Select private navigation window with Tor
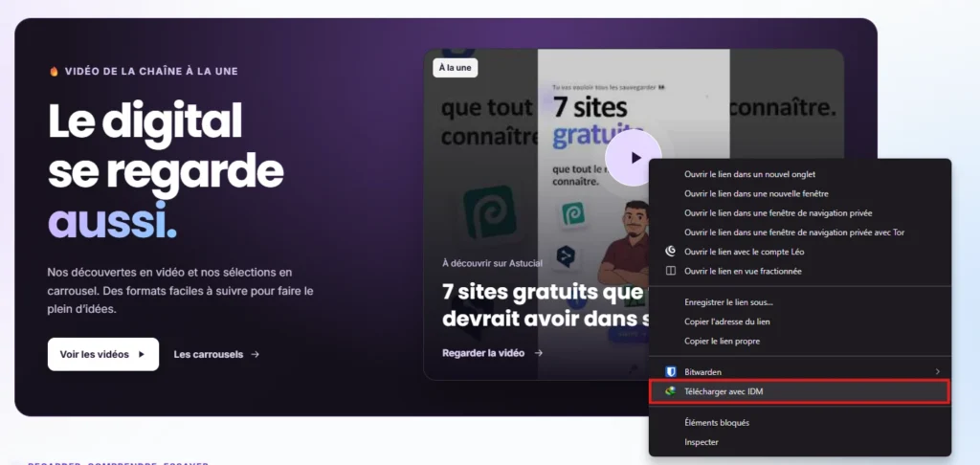This screenshot has width=980, height=465. (799, 232)
